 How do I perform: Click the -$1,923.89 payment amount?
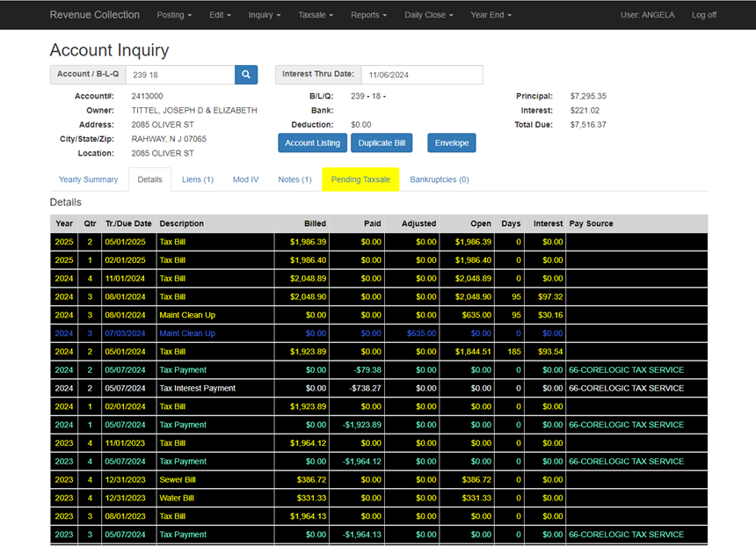tap(361, 425)
